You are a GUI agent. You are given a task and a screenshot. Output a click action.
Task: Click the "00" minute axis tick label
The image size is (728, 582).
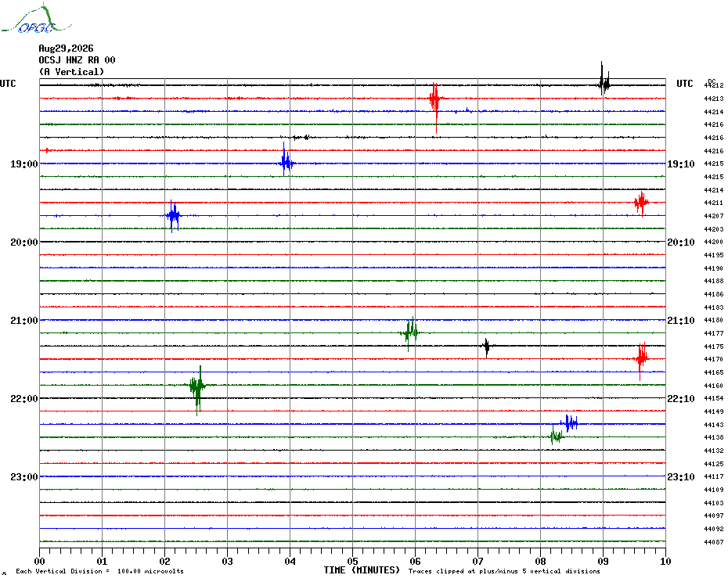pos(39,561)
